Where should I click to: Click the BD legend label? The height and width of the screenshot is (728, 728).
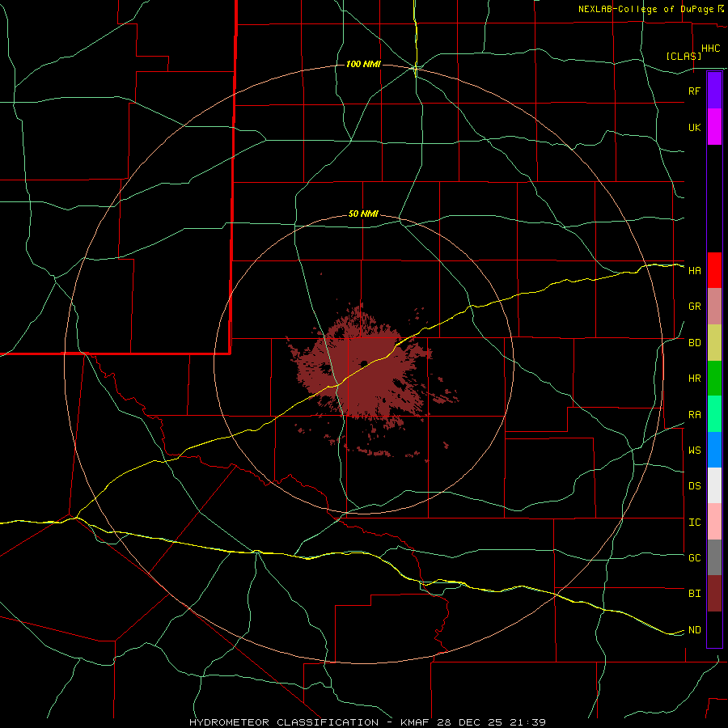pos(695,343)
